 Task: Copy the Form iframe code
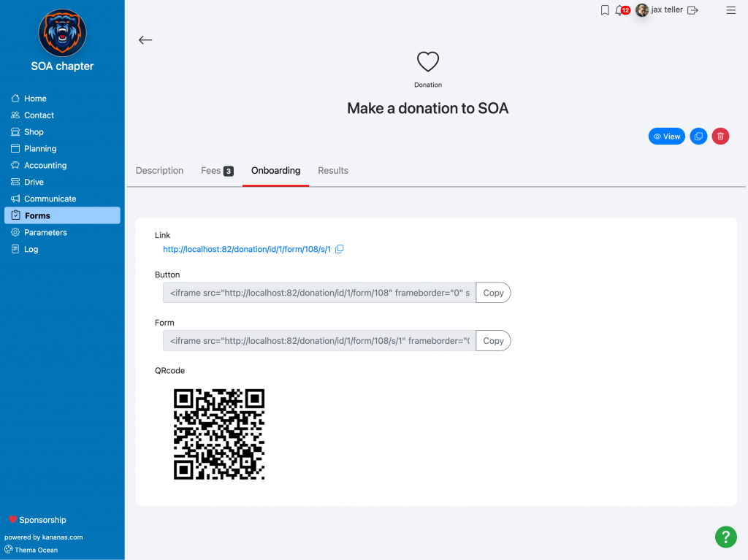493,340
